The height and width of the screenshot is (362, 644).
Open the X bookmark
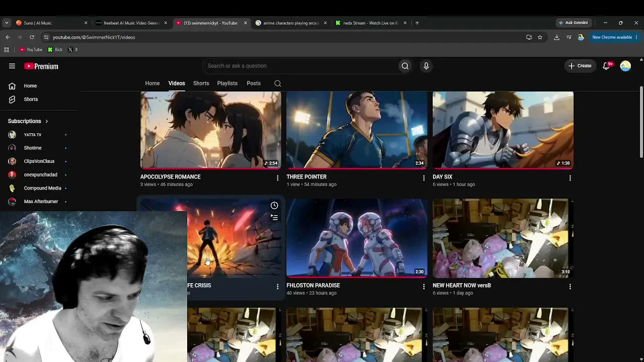click(72, 50)
